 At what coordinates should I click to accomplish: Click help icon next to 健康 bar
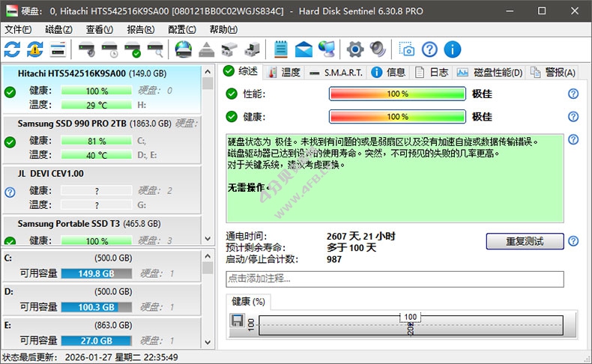pyautogui.click(x=573, y=117)
